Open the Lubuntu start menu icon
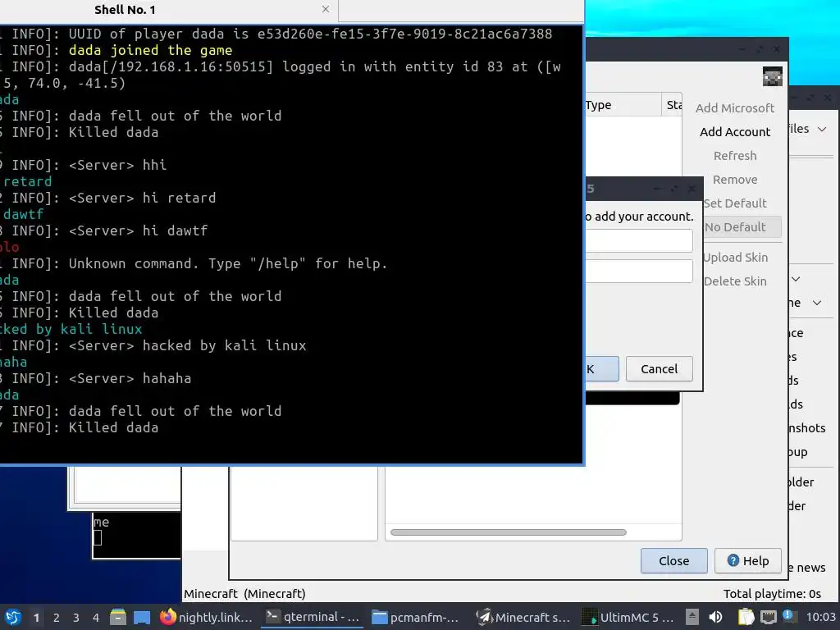840x630 pixels. pyautogui.click(x=13, y=617)
